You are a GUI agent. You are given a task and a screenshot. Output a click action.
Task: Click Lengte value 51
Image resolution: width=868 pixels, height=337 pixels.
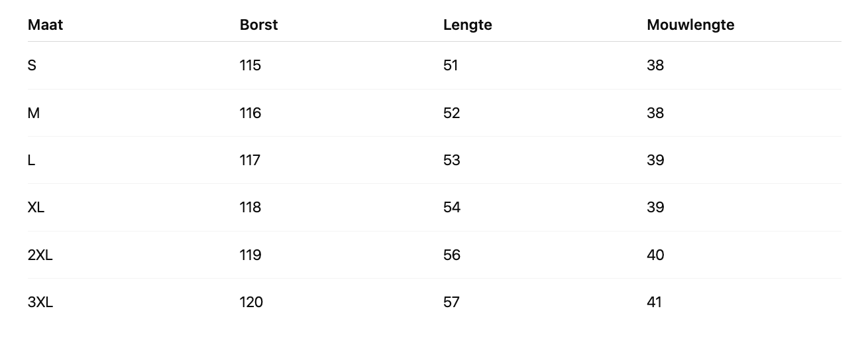(x=451, y=66)
